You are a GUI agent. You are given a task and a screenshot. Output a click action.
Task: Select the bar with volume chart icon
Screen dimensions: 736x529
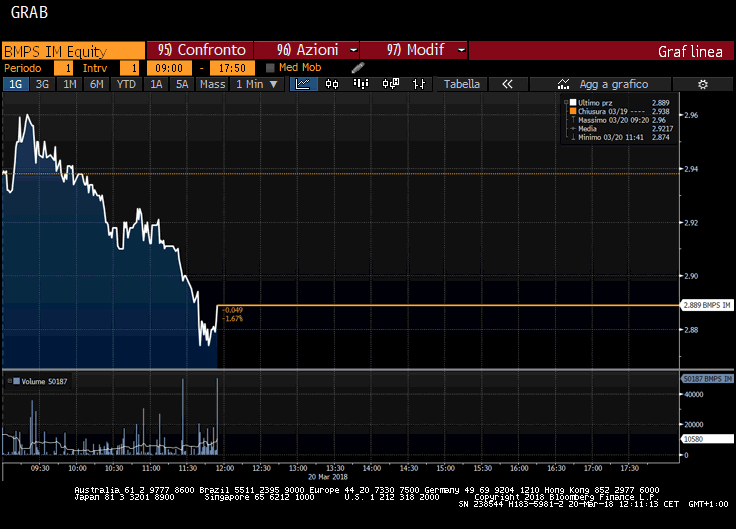coord(361,84)
